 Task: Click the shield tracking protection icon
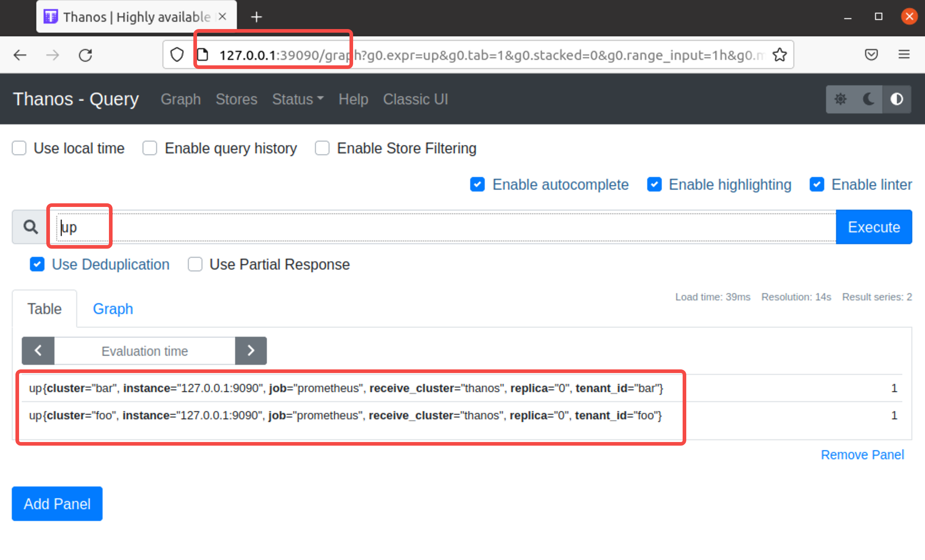(177, 55)
